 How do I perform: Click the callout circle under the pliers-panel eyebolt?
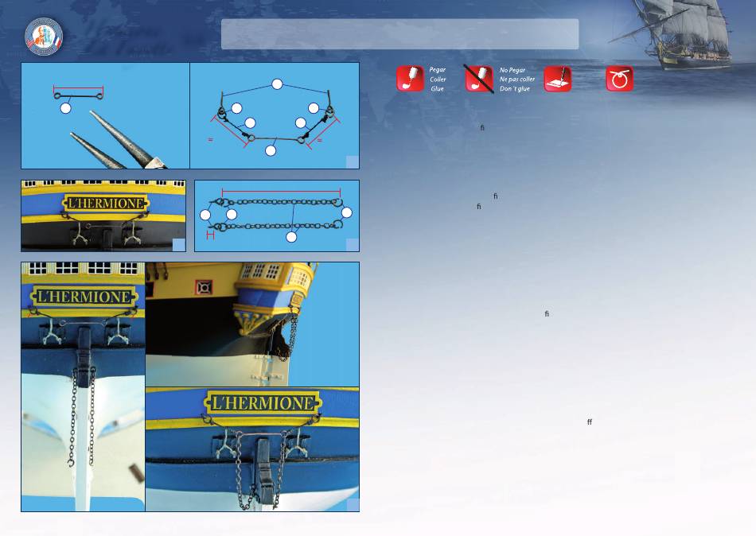tap(65, 108)
